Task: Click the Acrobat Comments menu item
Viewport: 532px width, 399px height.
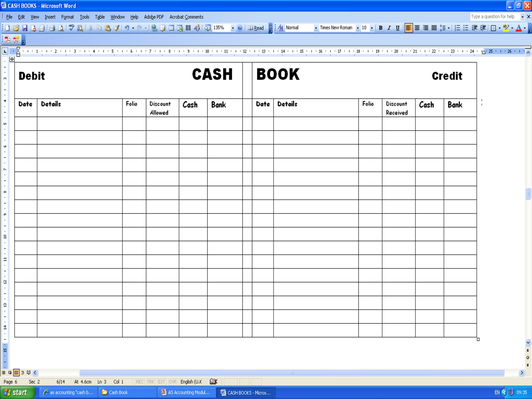Action: point(186,17)
